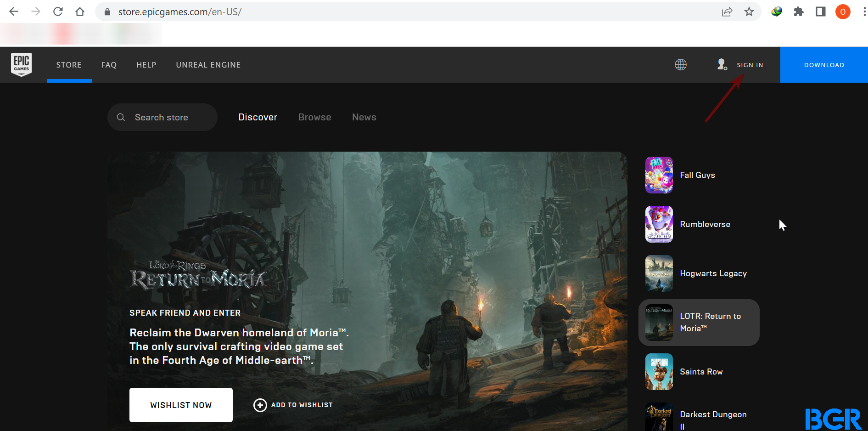Click ADD TO WISHLIST text
Image resolution: width=868 pixels, height=431 pixels.
[x=302, y=405]
